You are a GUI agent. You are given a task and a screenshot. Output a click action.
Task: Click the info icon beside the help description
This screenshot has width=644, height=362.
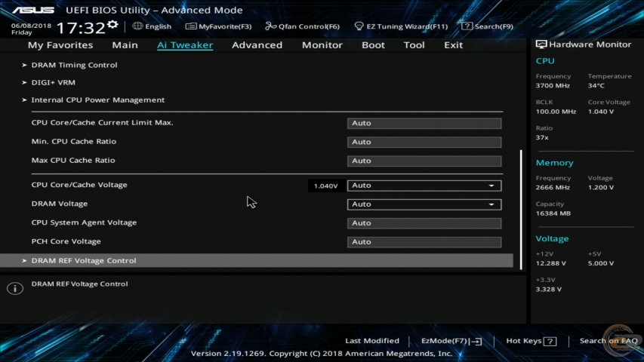point(14,289)
